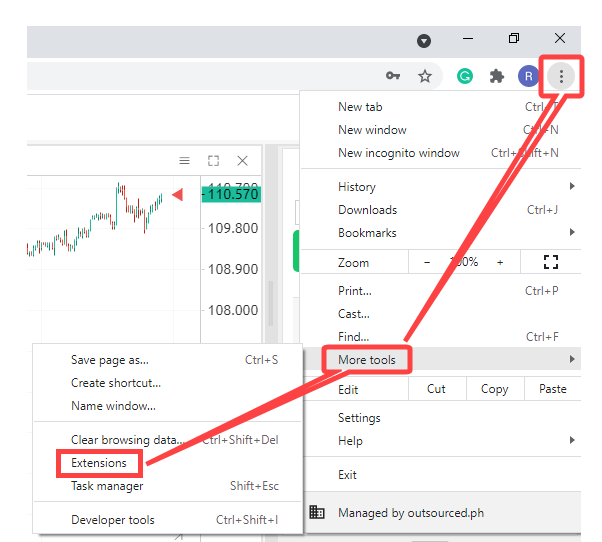The width and height of the screenshot is (602, 542).
Task: Click the Cut button in Edit row
Action: click(437, 389)
